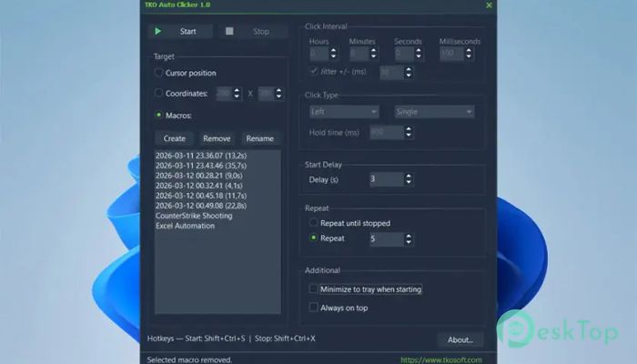Start the auto clicker
The height and width of the screenshot is (364, 637).
click(x=180, y=31)
